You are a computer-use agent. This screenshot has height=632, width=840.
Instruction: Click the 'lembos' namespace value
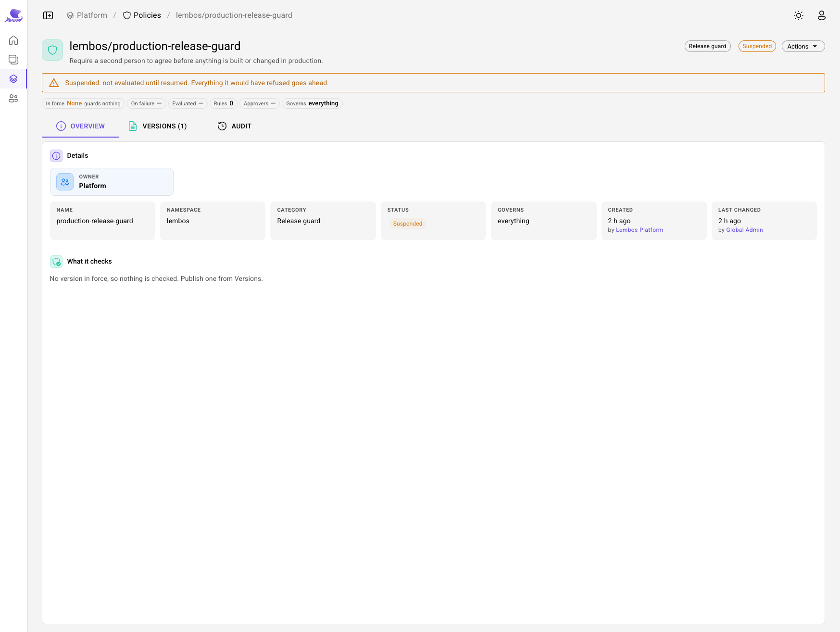pyautogui.click(x=178, y=221)
